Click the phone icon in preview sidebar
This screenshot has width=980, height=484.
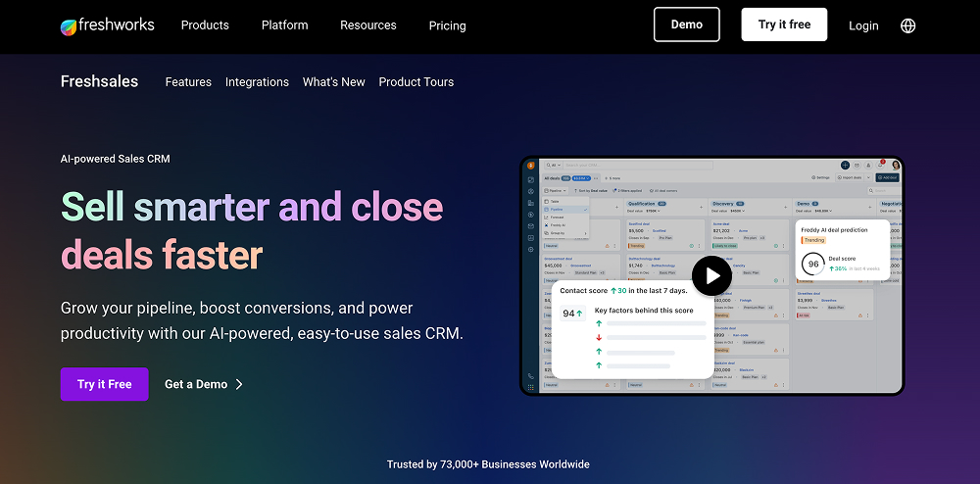530,376
